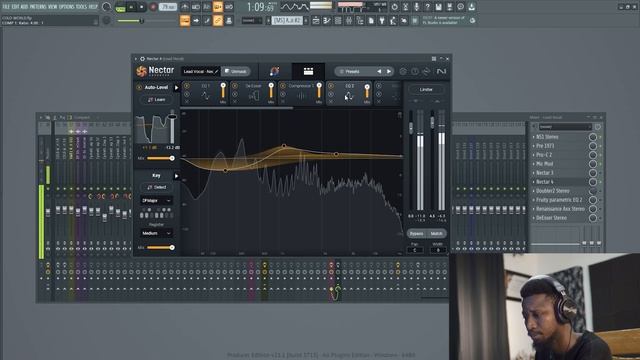Adjust the EQ 2 module Mix slider
The image size is (640, 360).
click(x=367, y=91)
